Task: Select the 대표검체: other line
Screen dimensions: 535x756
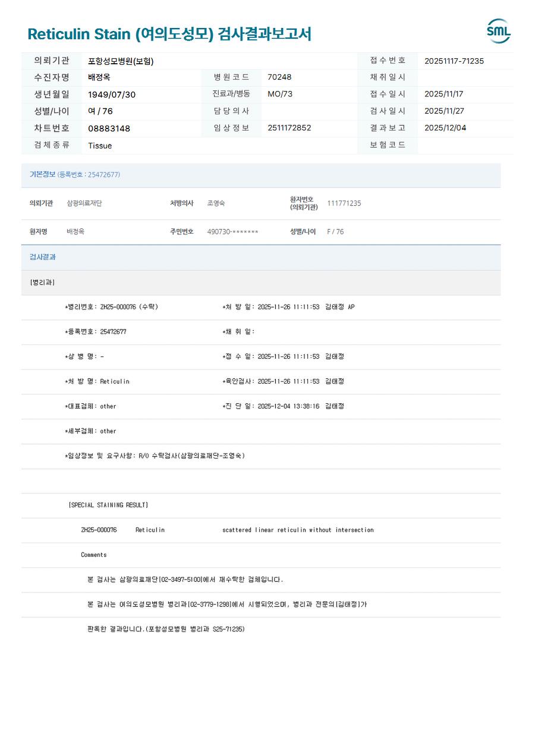Action: 90,406
